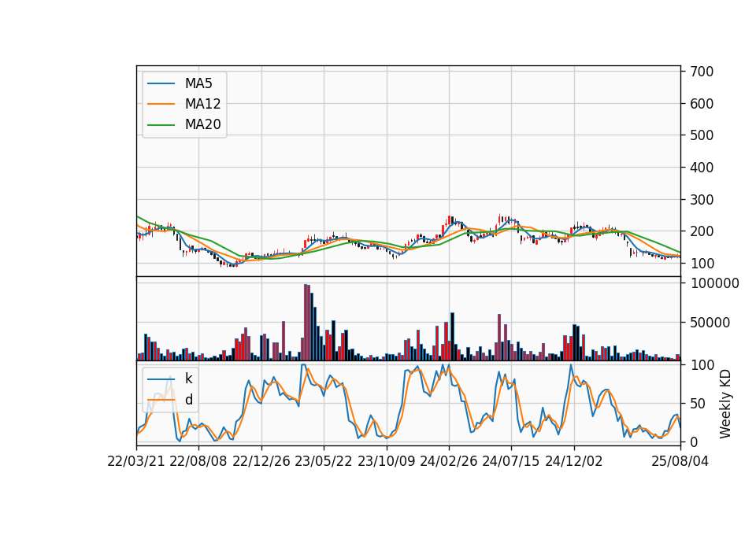Click the MA20 legend label

202,124
